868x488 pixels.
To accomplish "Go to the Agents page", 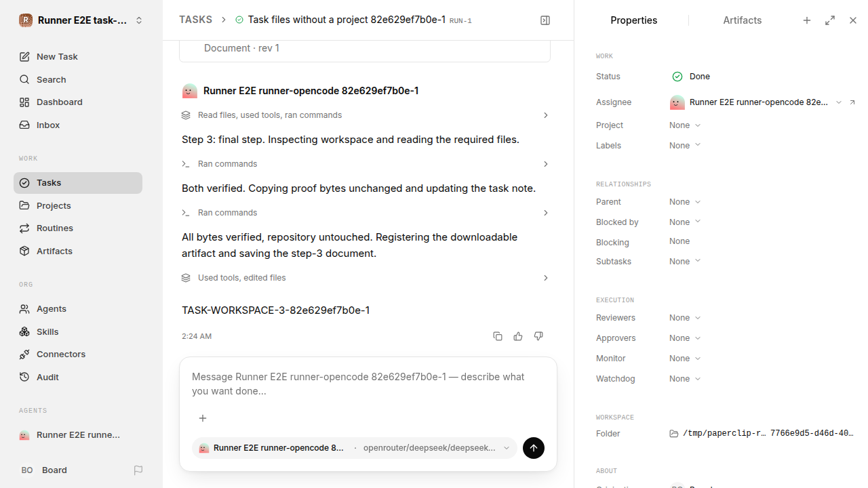I will pos(78,309).
